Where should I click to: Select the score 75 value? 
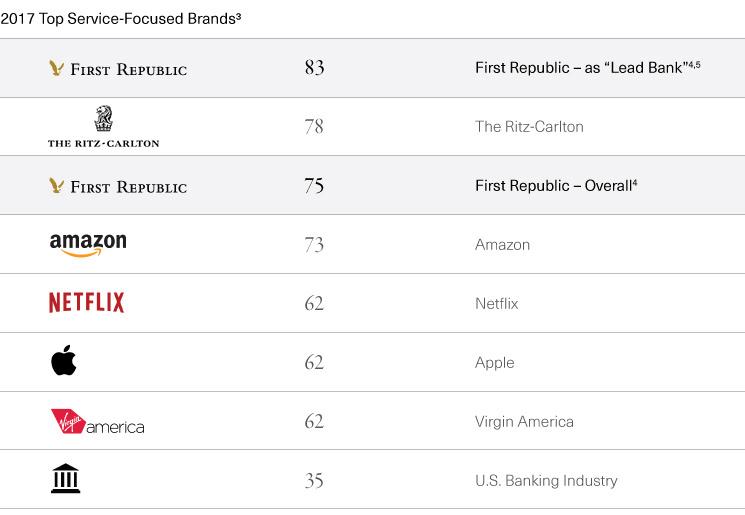pyautogui.click(x=314, y=185)
